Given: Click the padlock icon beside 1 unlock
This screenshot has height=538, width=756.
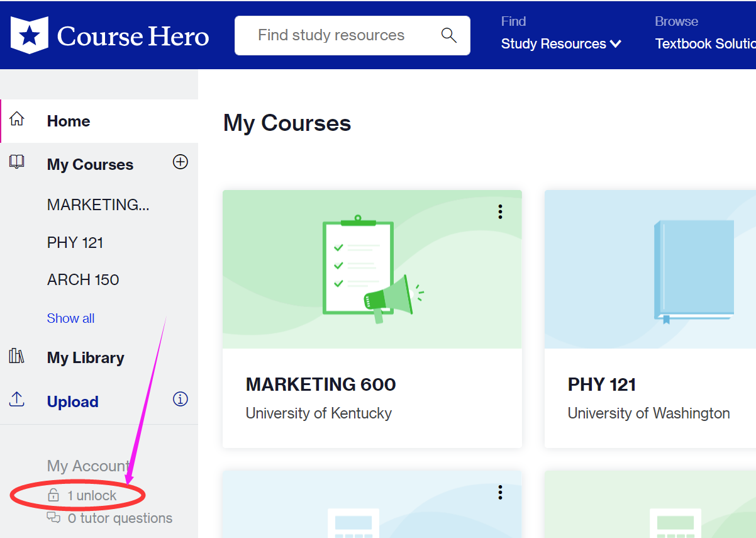Looking at the screenshot, I should pos(53,495).
